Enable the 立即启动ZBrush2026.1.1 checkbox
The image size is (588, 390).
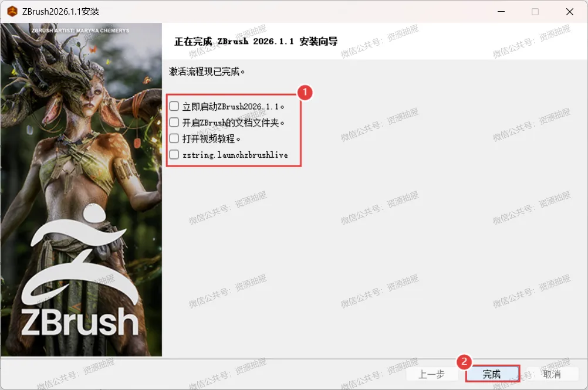pos(174,106)
